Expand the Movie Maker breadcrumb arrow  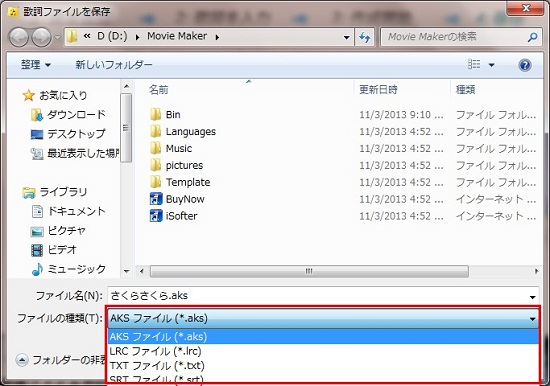pyautogui.click(x=217, y=37)
